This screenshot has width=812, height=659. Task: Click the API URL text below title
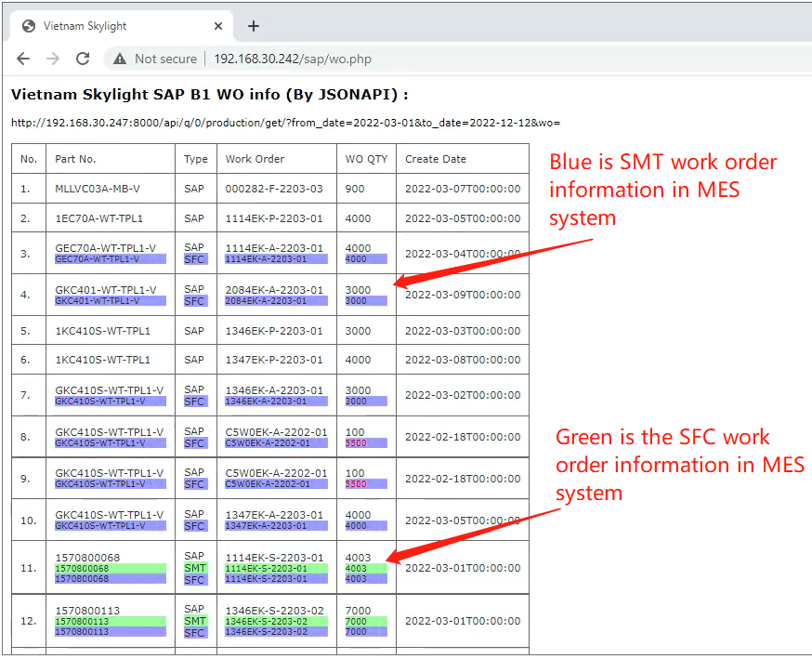pyautogui.click(x=285, y=123)
